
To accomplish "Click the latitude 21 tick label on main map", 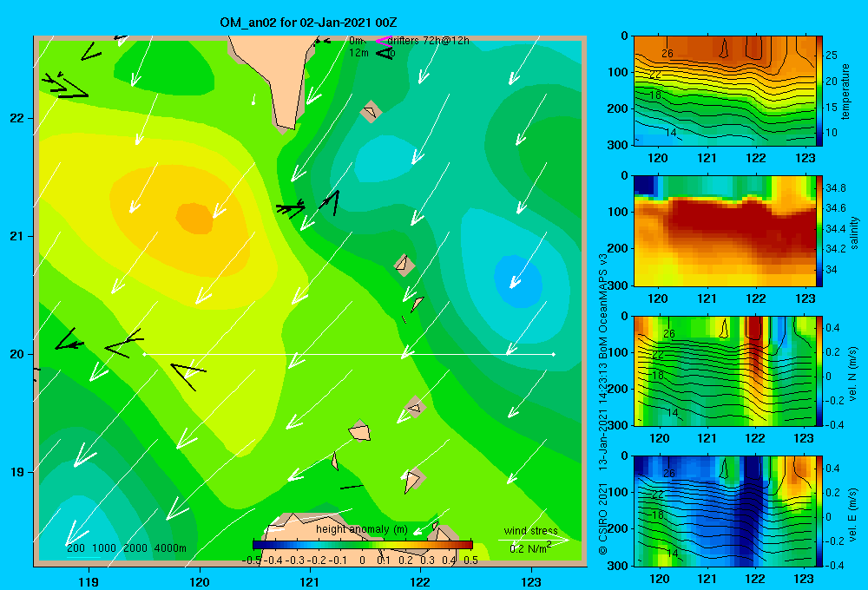I will [17, 236].
